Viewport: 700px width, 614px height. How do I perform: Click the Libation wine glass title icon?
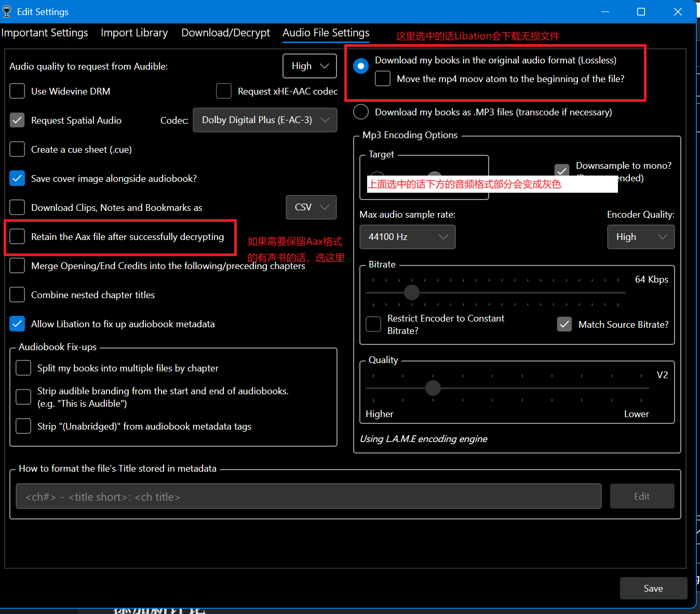[7, 11]
